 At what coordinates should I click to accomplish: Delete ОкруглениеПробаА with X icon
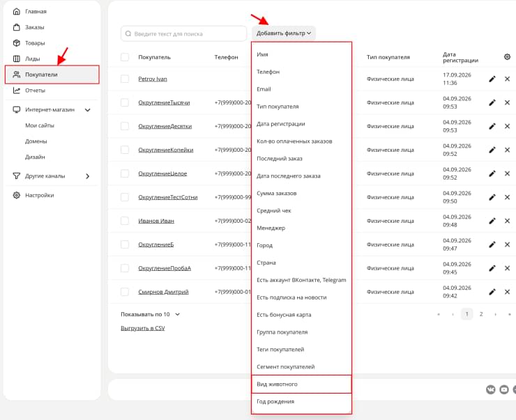(x=507, y=268)
